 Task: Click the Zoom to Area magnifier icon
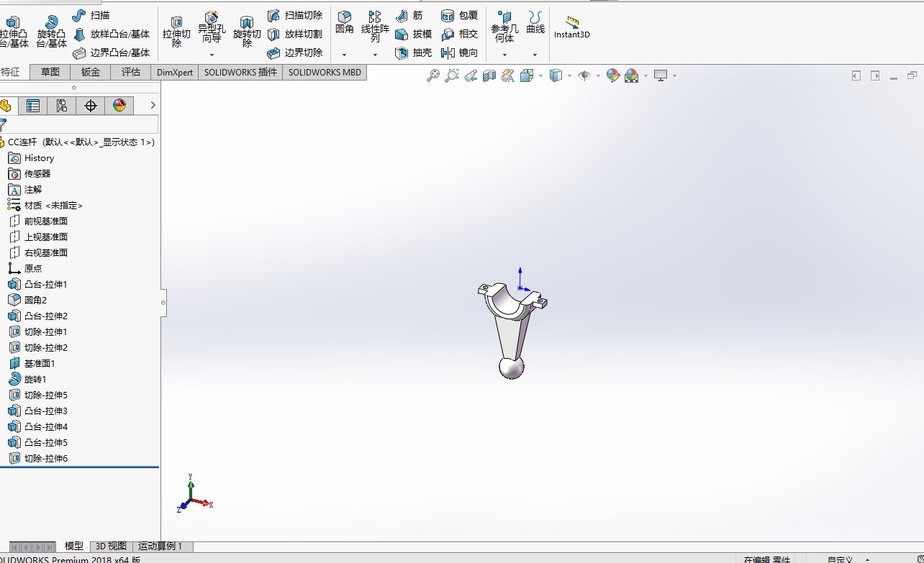(452, 75)
